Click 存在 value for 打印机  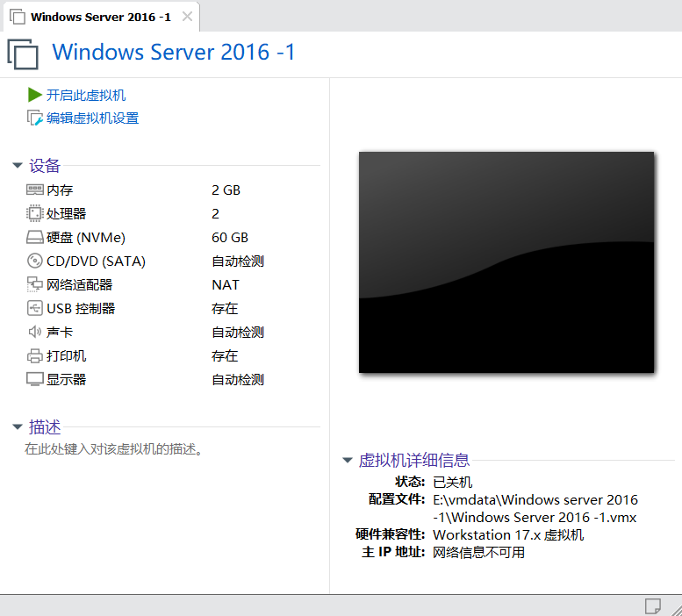[x=225, y=355]
